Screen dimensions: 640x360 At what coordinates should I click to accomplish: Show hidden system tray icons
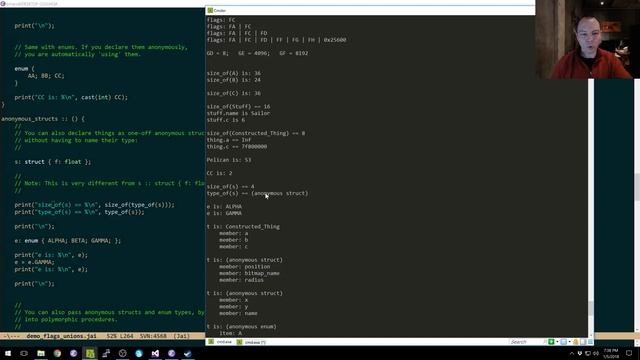[x=571, y=353]
